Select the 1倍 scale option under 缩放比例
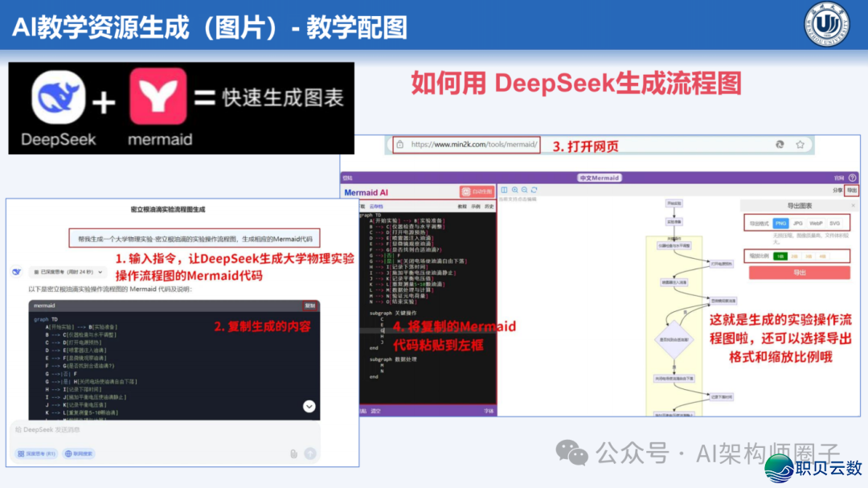Image resolution: width=868 pixels, height=488 pixels. [x=780, y=256]
